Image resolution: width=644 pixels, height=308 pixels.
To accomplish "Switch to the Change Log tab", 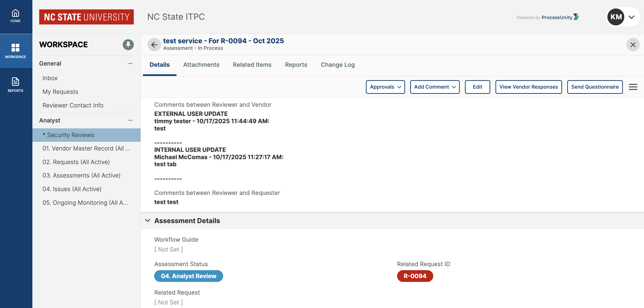I will pos(337,65).
